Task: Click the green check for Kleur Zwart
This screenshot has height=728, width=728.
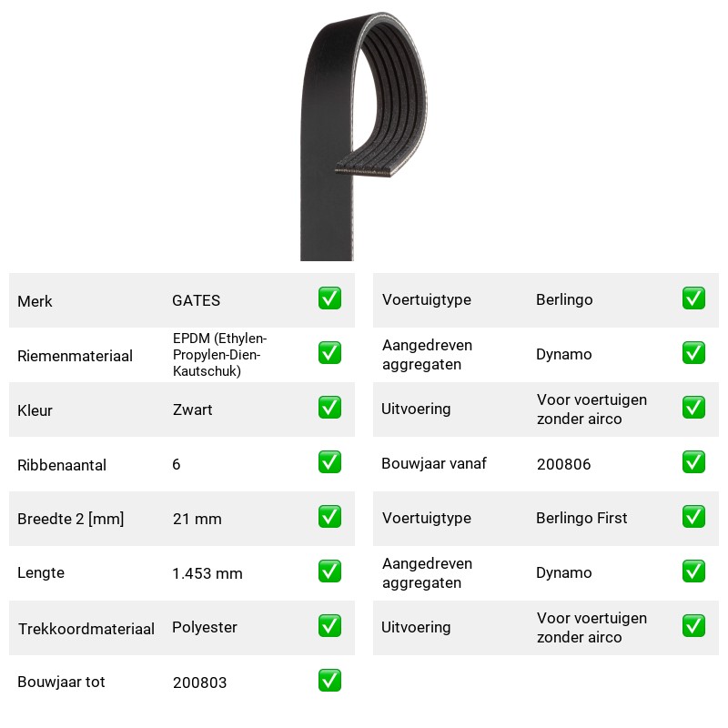Action: point(329,407)
